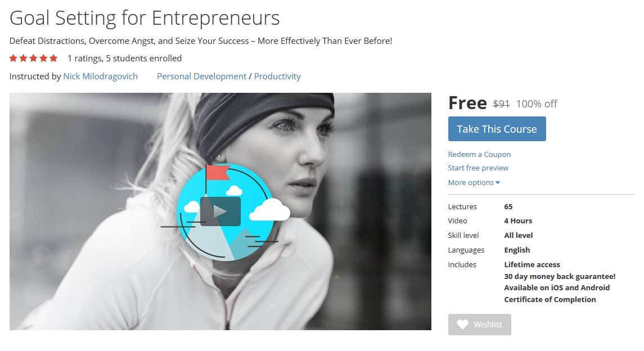644x351 pixels.
Task: Click Certificate of Completion text
Action: 550,299
